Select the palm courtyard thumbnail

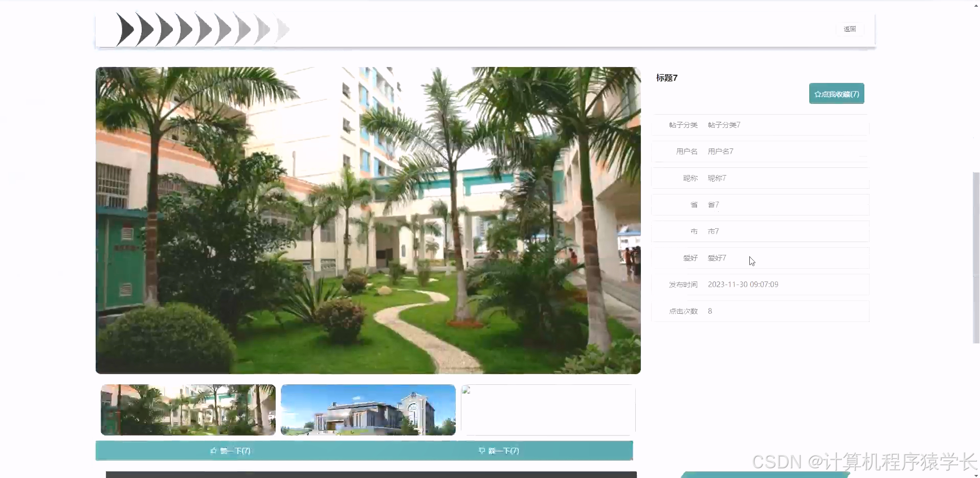(x=188, y=410)
